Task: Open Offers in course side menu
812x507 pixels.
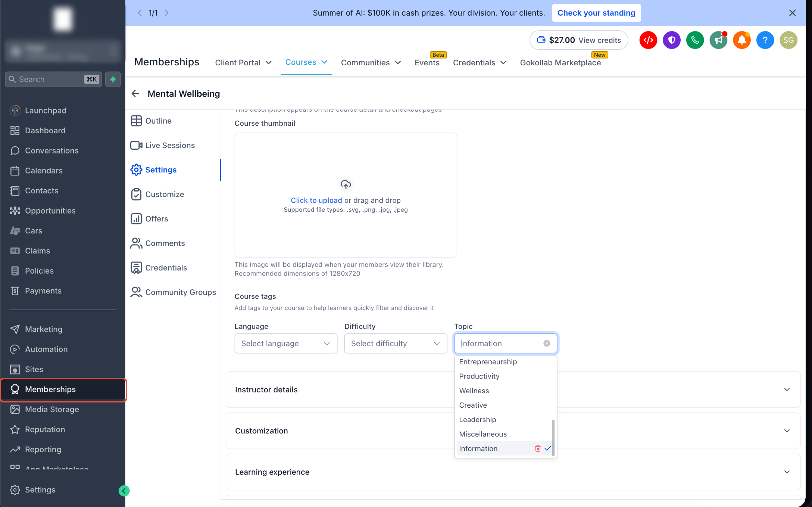Action: point(149,219)
